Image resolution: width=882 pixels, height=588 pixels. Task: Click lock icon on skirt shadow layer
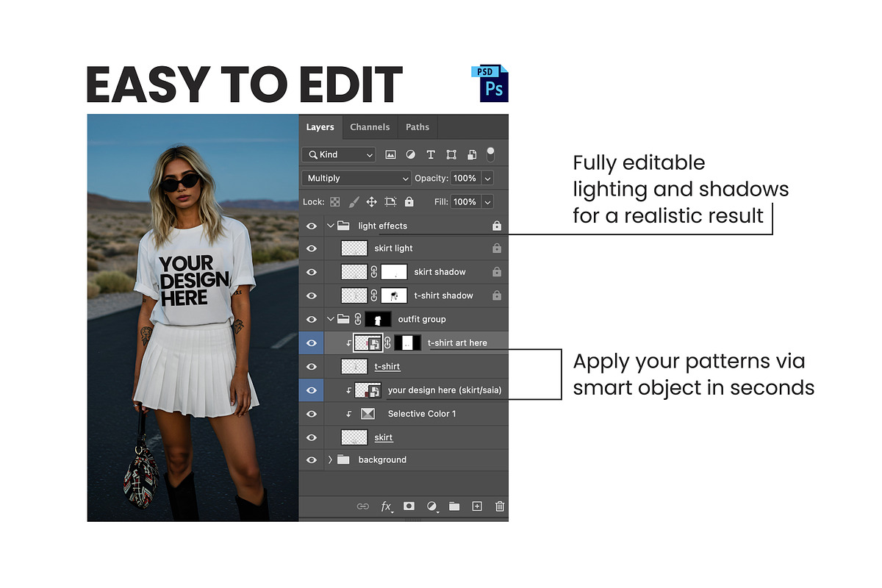click(497, 272)
